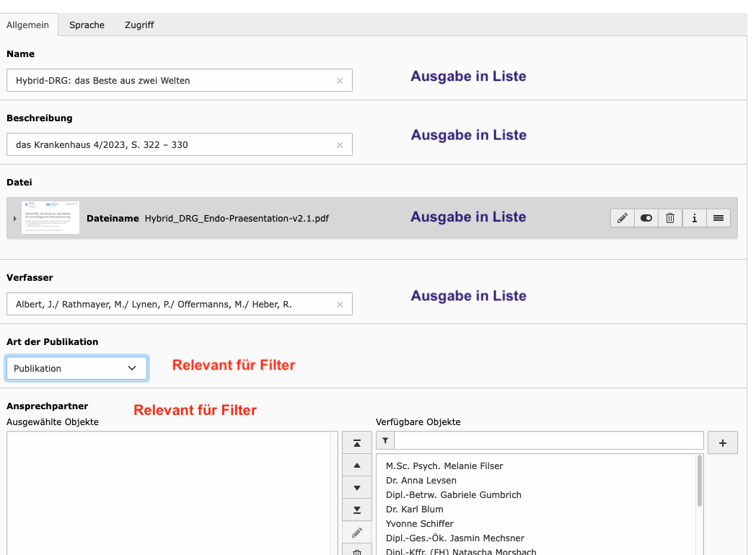Move selected Ansprechpartner down one position
756x555 pixels.
[356, 488]
